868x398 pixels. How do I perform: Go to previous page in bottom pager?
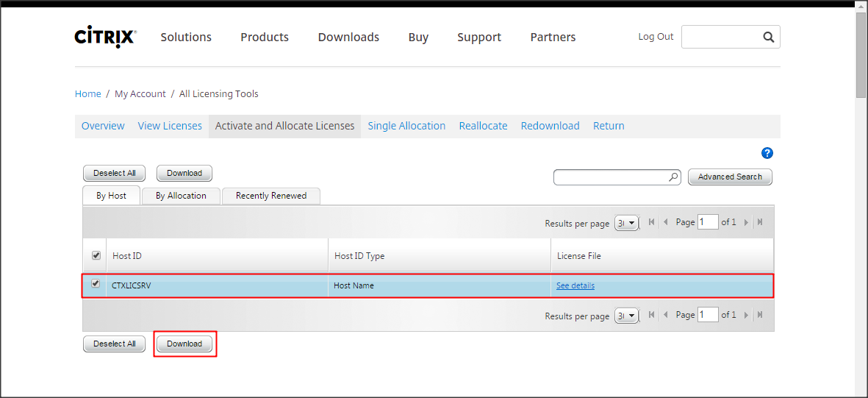point(666,315)
